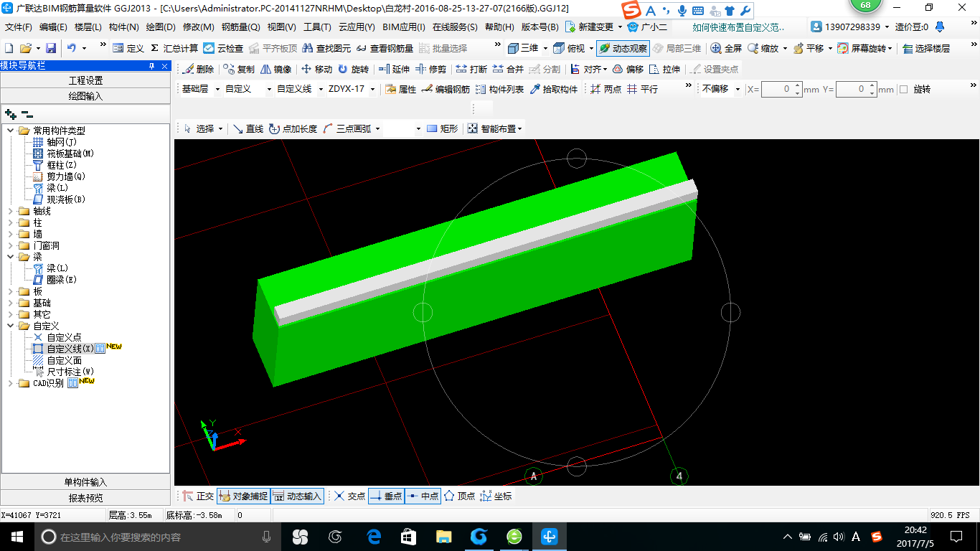Open the 帮助(H) menu
Screen dimensions: 980x551
[x=499, y=27]
